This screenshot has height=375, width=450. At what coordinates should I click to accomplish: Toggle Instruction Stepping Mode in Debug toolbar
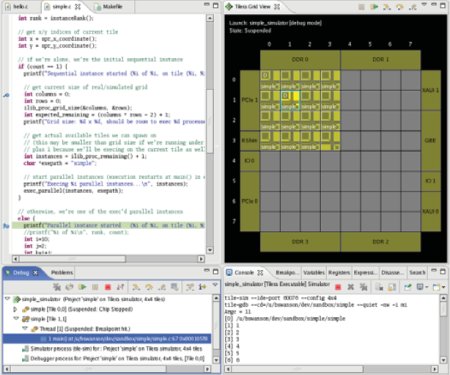click(202, 287)
